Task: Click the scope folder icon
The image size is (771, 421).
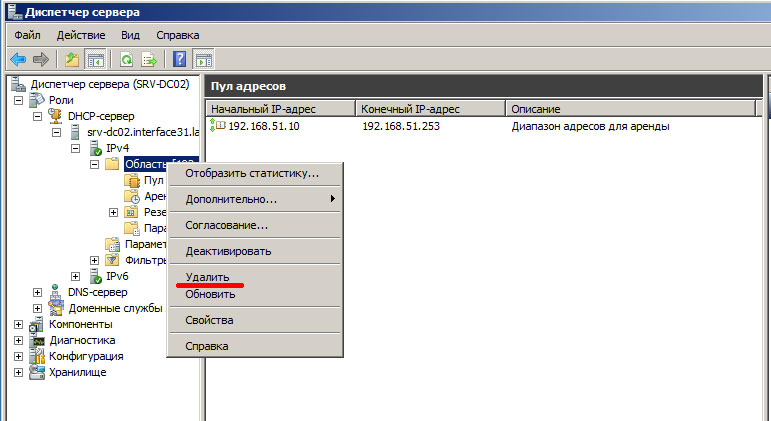Action: click(x=112, y=164)
